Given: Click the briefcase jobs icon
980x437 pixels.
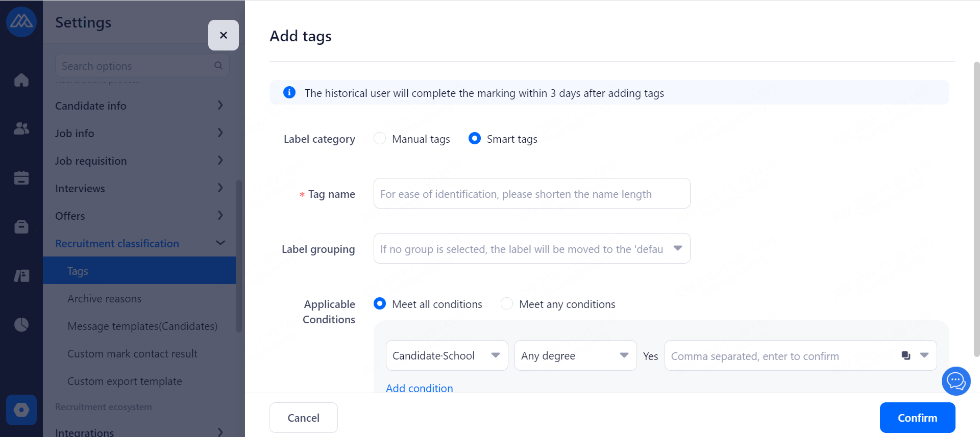Looking at the screenshot, I should (21, 226).
